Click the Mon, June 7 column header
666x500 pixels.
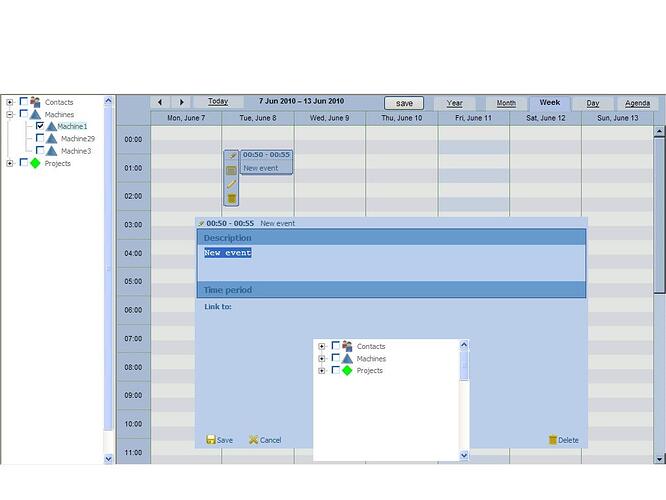(x=186, y=118)
